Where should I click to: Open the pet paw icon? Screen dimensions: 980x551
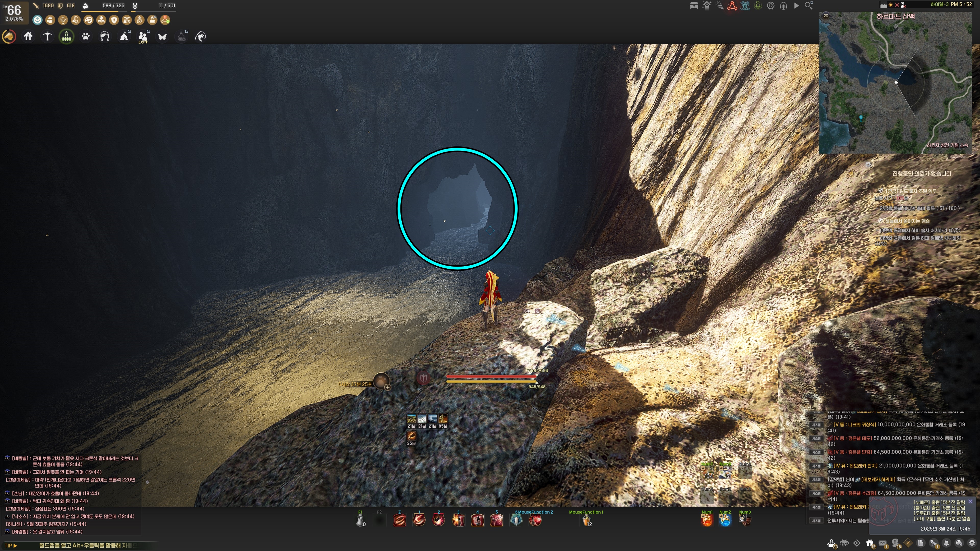[x=85, y=36]
